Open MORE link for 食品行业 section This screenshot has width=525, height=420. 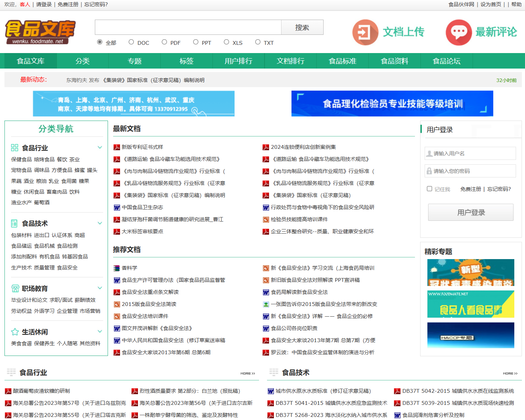tap(248, 373)
